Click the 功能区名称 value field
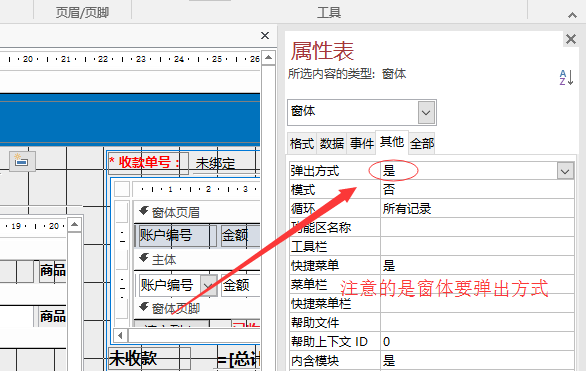The height and width of the screenshot is (371, 586). pos(477,228)
